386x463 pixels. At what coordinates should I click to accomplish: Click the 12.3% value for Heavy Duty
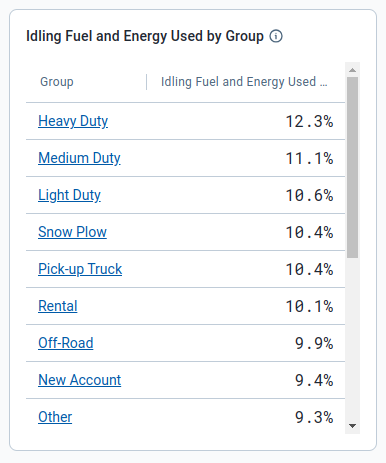click(309, 121)
